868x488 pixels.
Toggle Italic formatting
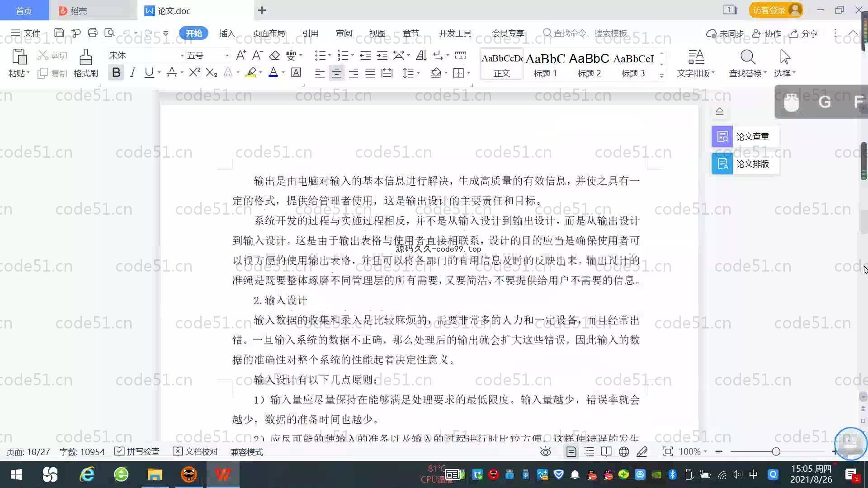pyautogui.click(x=132, y=72)
